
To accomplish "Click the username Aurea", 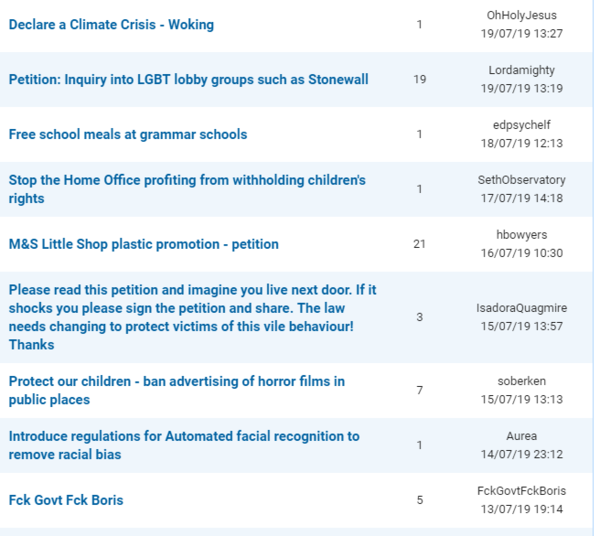I will 522,436.
